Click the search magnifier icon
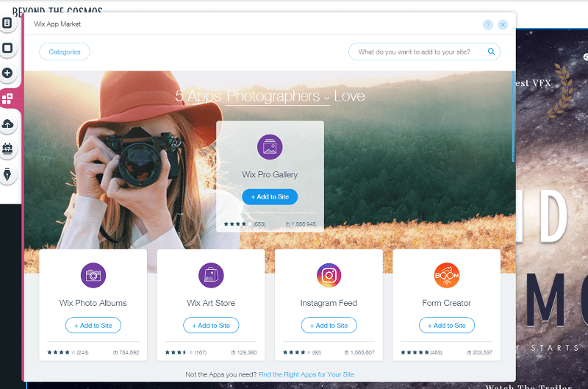 click(x=491, y=51)
